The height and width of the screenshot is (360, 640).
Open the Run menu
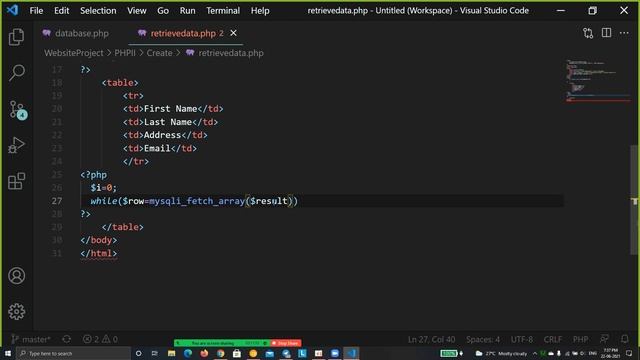187,11
